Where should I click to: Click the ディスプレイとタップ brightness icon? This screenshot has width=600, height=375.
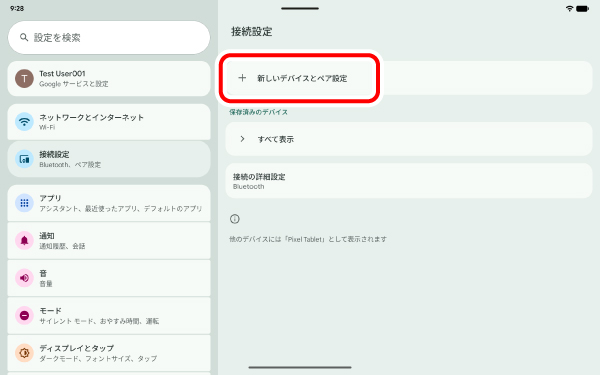pyautogui.click(x=24, y=353)
